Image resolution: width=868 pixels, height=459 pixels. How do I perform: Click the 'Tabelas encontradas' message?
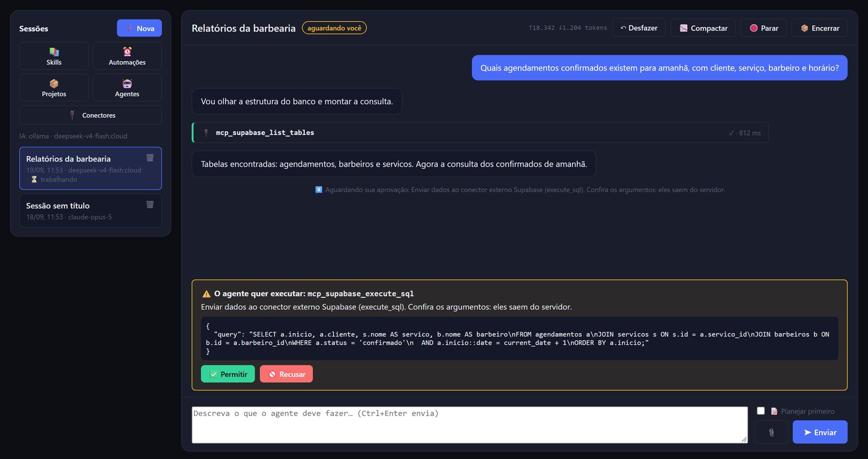pyautogui.click(x=393, y=164)
